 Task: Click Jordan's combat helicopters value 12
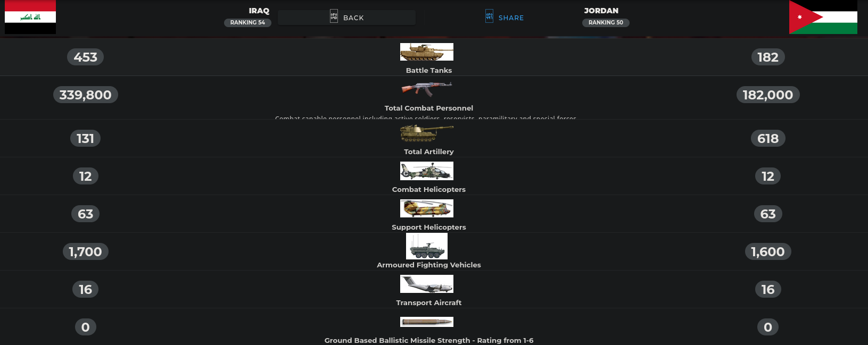[768, 176]
